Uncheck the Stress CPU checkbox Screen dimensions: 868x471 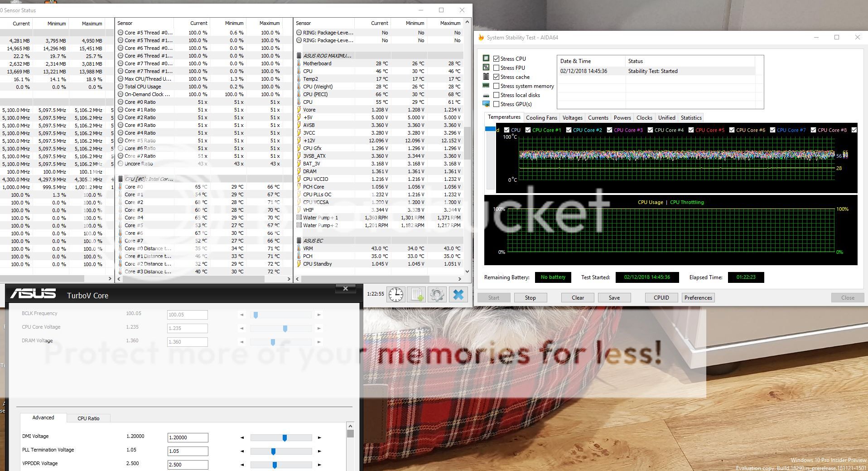point(497,58)
